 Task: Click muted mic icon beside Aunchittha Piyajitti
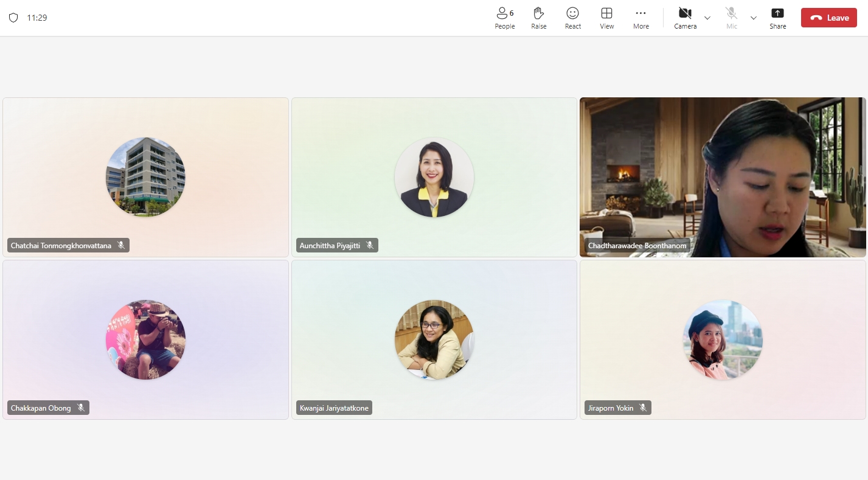pos(370,245)
